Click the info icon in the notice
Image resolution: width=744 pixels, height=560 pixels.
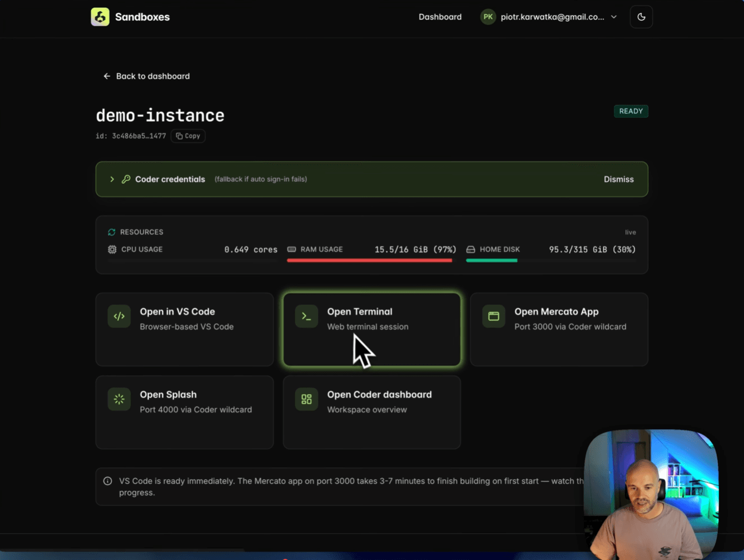[107, 481]
